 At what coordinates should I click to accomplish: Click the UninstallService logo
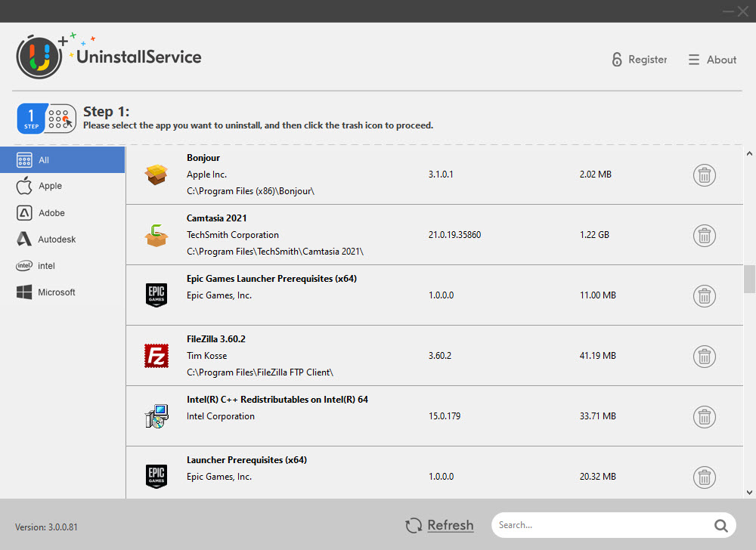pos(109,57)
